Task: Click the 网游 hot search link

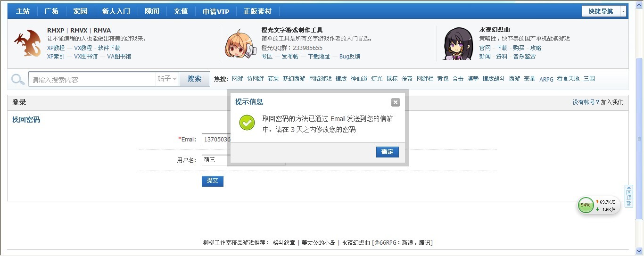Action: coord(238,79)
